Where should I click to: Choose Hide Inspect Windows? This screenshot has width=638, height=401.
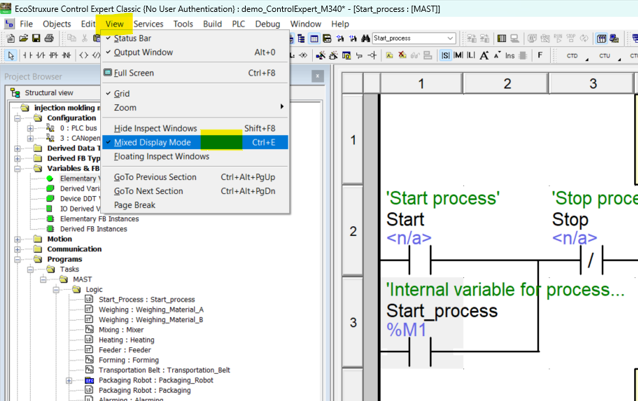click(195, 129)
